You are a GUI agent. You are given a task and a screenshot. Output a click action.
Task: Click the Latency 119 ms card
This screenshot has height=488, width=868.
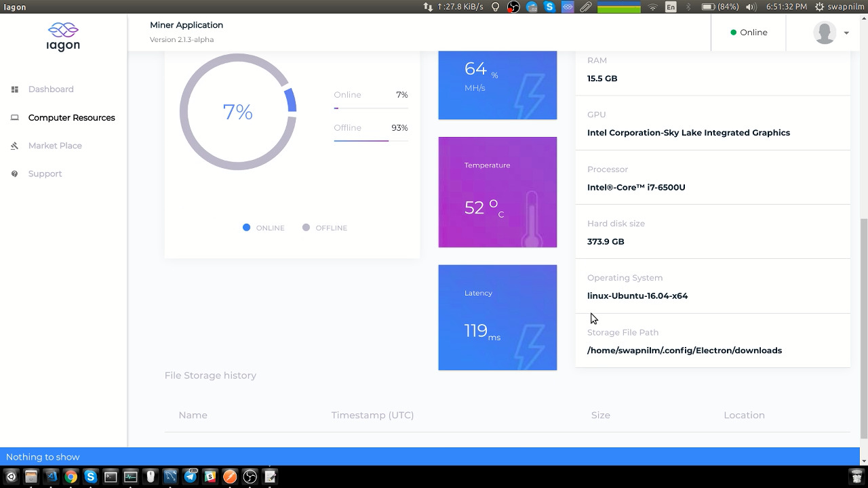(498, 317)
